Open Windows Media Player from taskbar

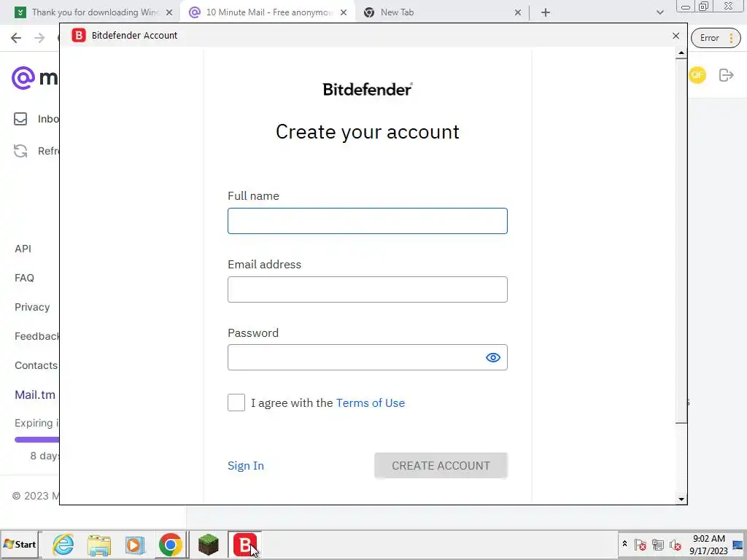click(135, 545)
